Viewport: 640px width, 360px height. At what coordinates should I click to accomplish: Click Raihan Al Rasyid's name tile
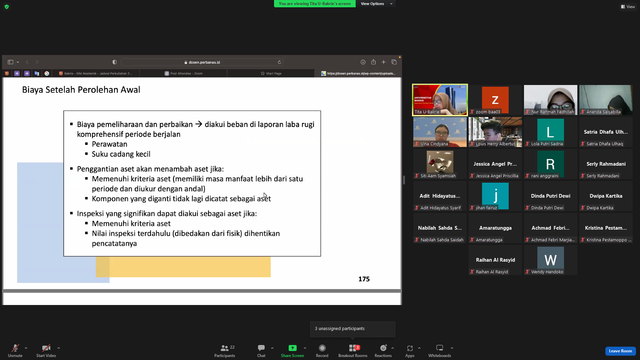[x=495, y=260]
